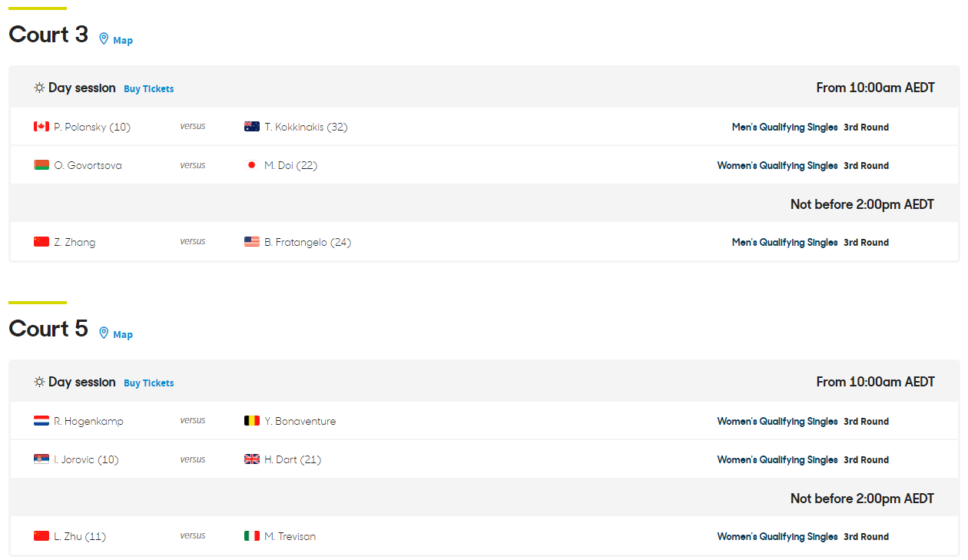Click the Canadian flag next to P. Polansky

click(x=41, y=127)
